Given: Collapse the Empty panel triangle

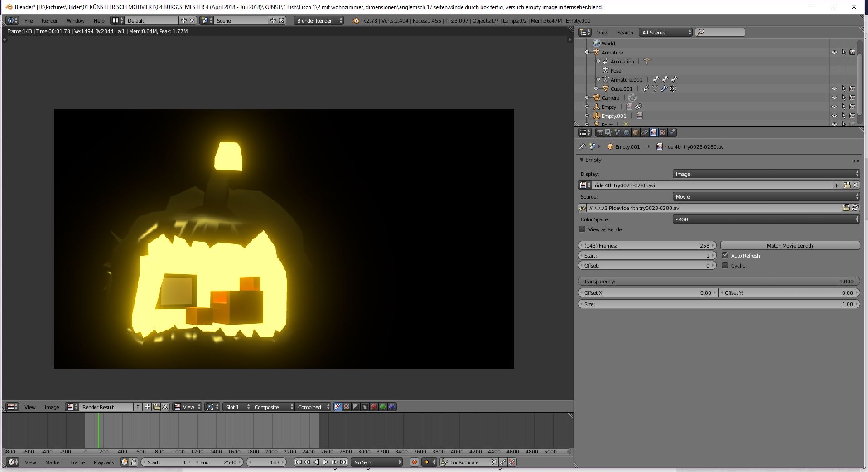Looking at the screenshot, I should click(582, 160).
